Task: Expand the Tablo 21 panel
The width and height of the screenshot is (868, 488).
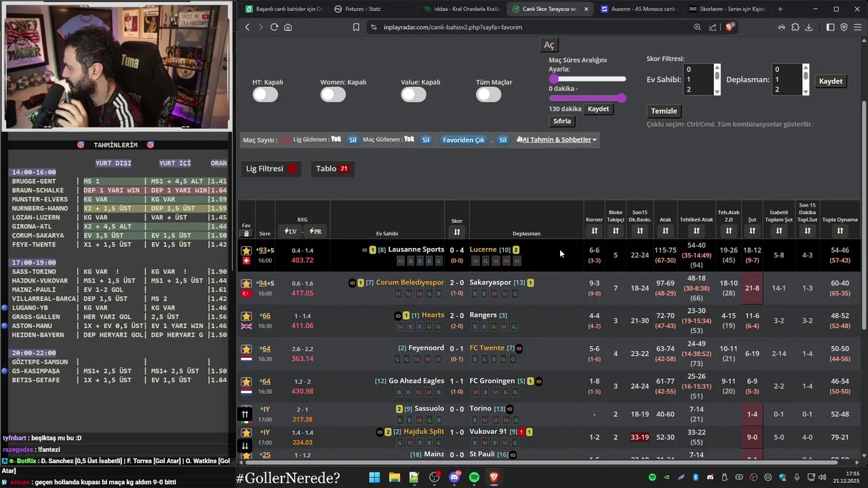Action: coord(332,169)
